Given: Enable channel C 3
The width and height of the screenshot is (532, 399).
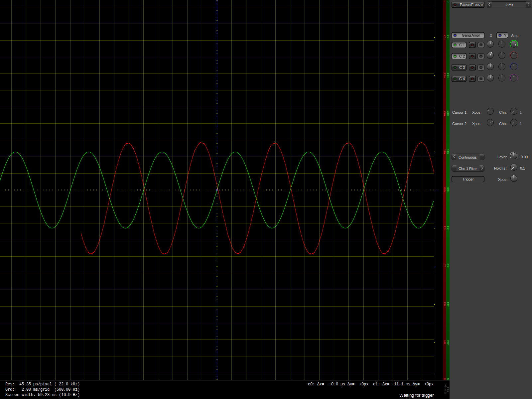Looking at the screenshot, I should pyautogui.click(x=459, y=67).
